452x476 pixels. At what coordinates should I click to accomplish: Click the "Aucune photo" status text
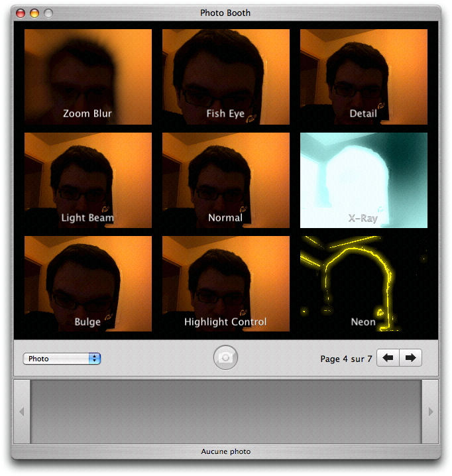(226, 451)
